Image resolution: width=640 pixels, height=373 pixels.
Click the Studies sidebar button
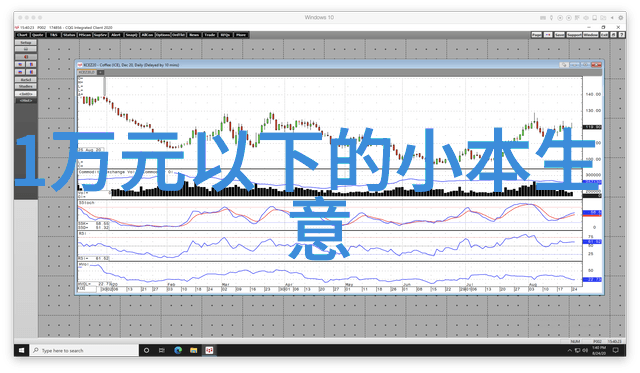[26, 87]
